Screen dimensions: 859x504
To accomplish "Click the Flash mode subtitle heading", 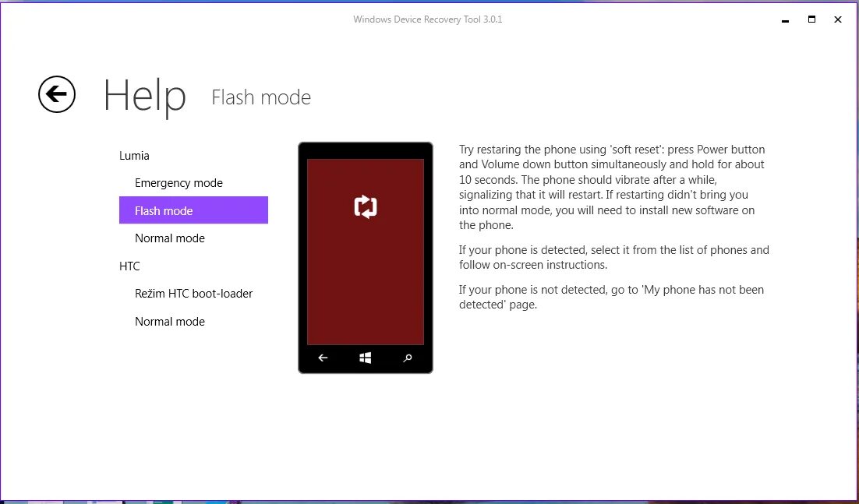I will click(261, 97).
